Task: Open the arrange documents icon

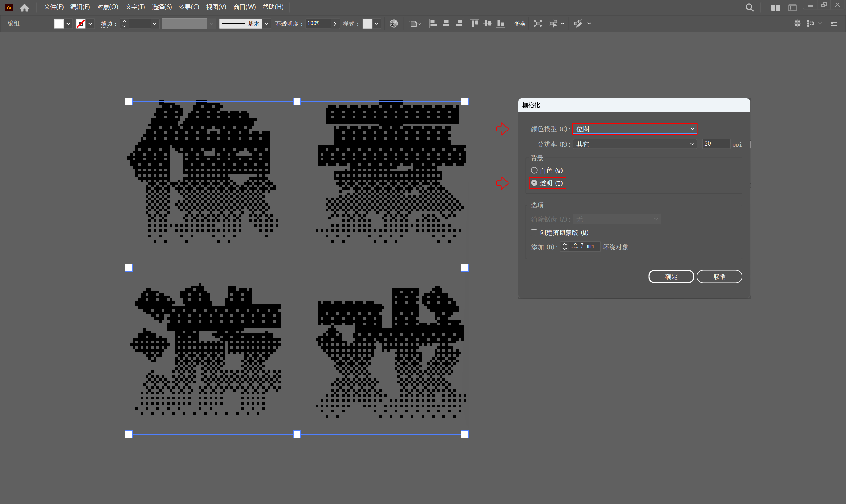Action: 775,8
